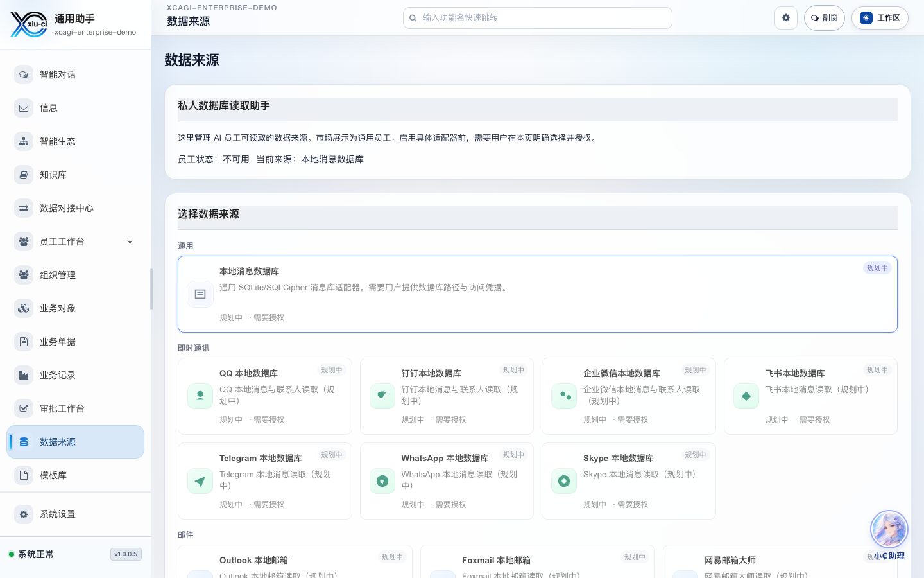Click the 输入功能名快速跳转 search field
Image resolution: width=924 pixels, height=578 pixels.
pyautogui.click(x=538, y=18)
